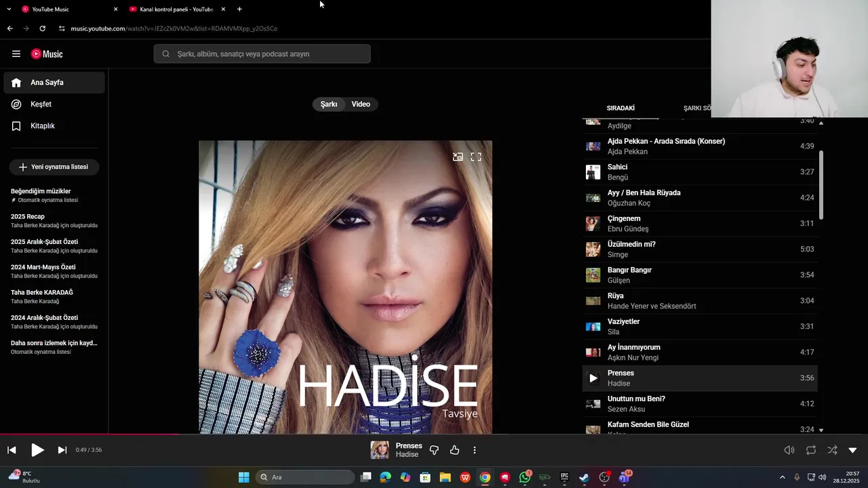This screenshot has height=488, width=868.
Task: Dislike the song Prenses
Action: point(435,450)
